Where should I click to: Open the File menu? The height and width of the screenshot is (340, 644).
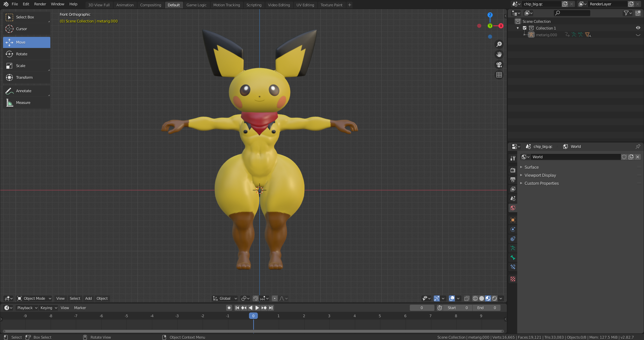[x=15, y=4]
